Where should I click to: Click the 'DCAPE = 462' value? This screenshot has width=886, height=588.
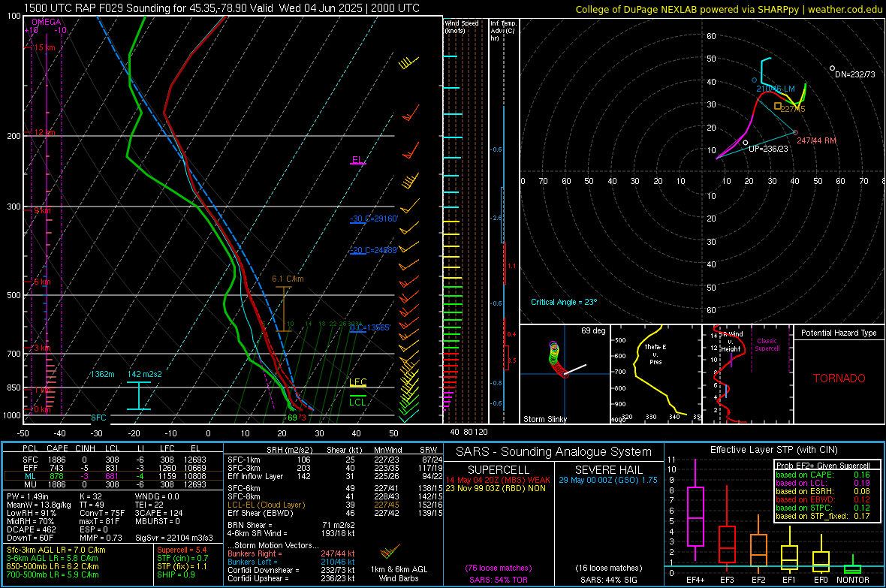coord(31,529)
